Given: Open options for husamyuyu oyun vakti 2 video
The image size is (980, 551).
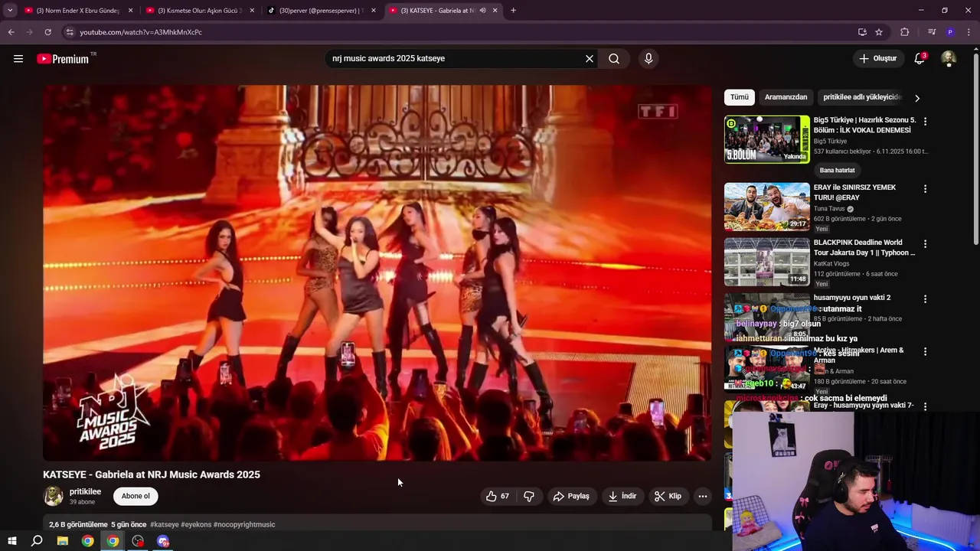Looking at the screenshot, I should pyautogui.click(x=925, y=298).
